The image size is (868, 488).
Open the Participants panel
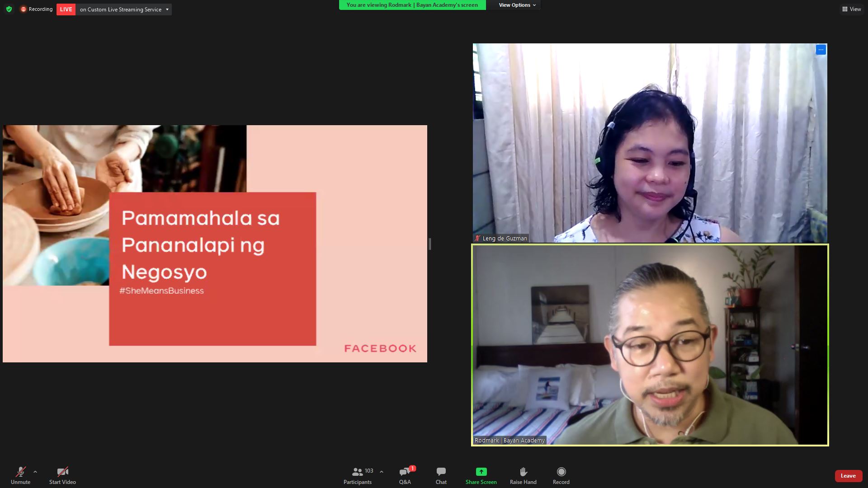click(357, 476)
